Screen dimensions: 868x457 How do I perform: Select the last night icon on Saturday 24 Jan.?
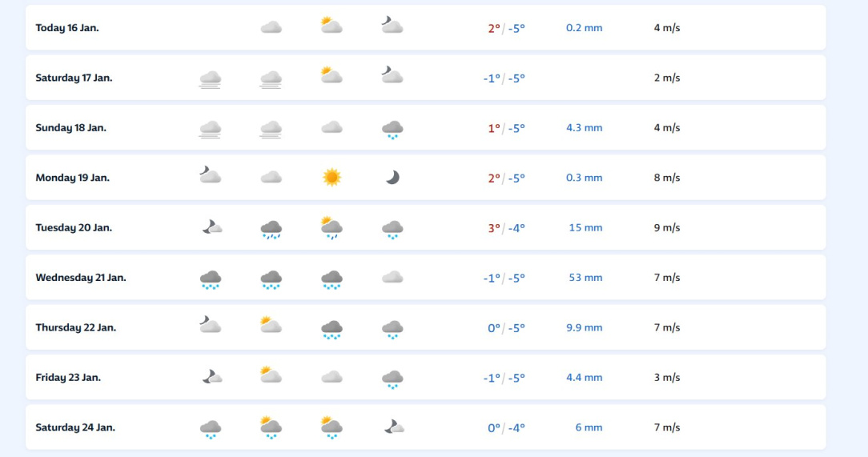coord(394,427)
